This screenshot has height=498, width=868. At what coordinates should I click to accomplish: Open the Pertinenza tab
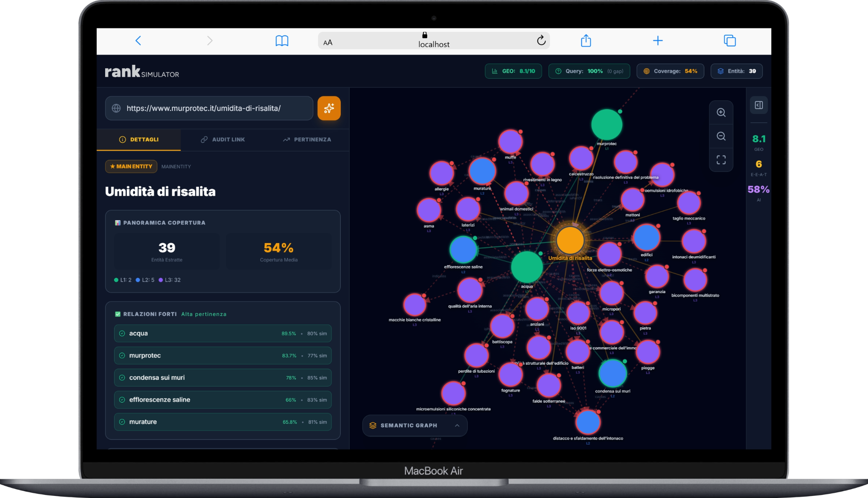click(307, 139)
